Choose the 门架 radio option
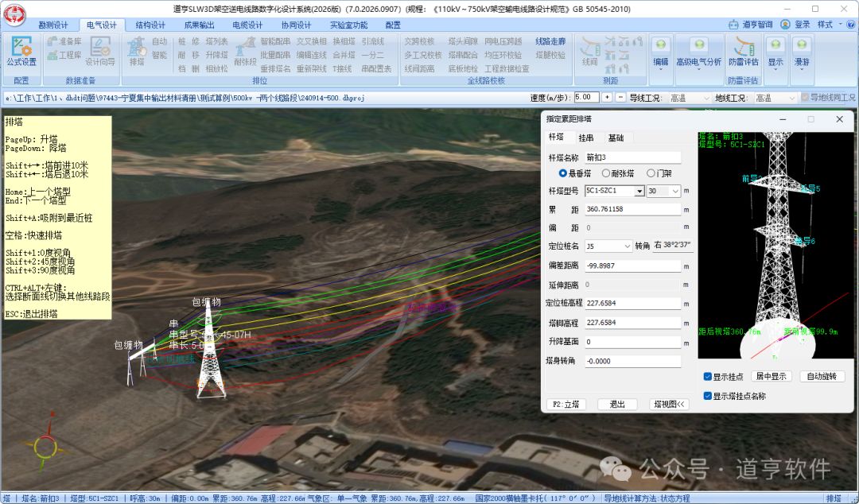 651,173
